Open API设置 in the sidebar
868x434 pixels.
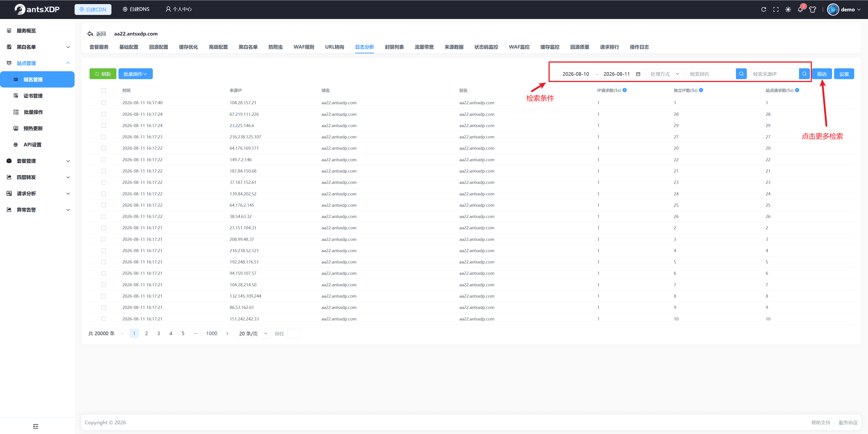click(x=32, y=145)
